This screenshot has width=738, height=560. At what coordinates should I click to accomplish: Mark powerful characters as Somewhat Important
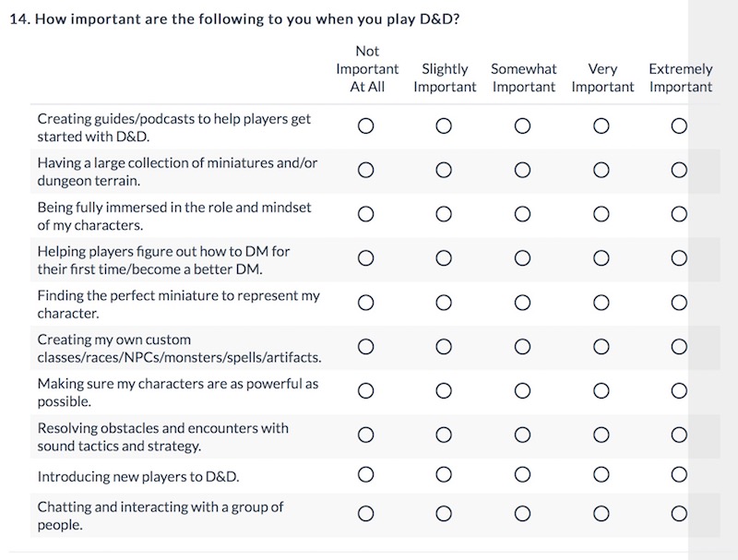pos(522,390)
